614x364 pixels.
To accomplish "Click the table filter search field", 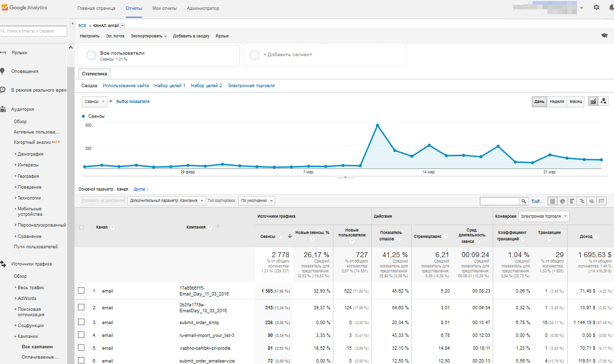I will click(499, 201).
